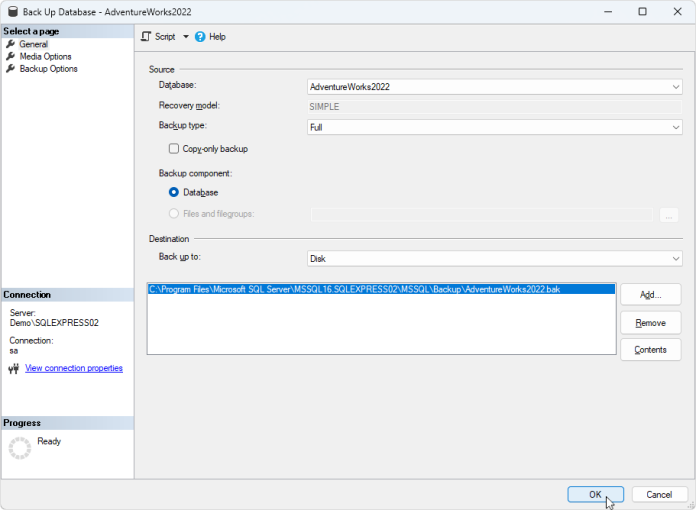Click the window resize grip corner
Image resolution: width=696 pixels, height=510 pixels.
tap(691, 505)
